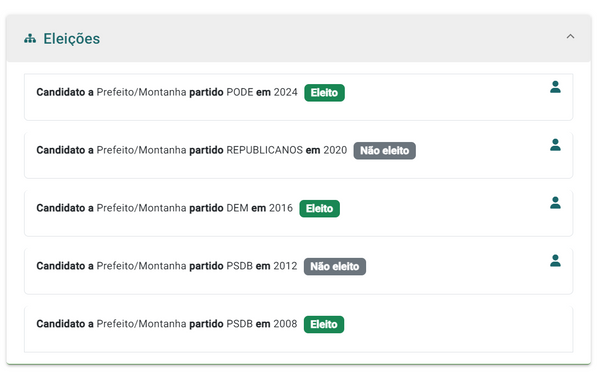Screen dimensions: 600x372
Task: Collapse the Eleições panel with the chevron
Action: pos(570,36)
